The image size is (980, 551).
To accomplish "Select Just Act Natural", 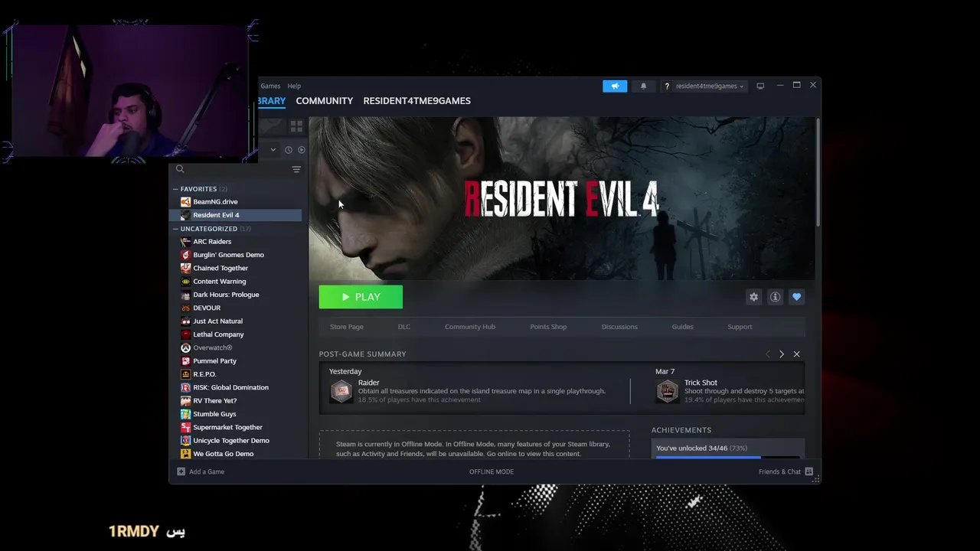I will (236, 321).
